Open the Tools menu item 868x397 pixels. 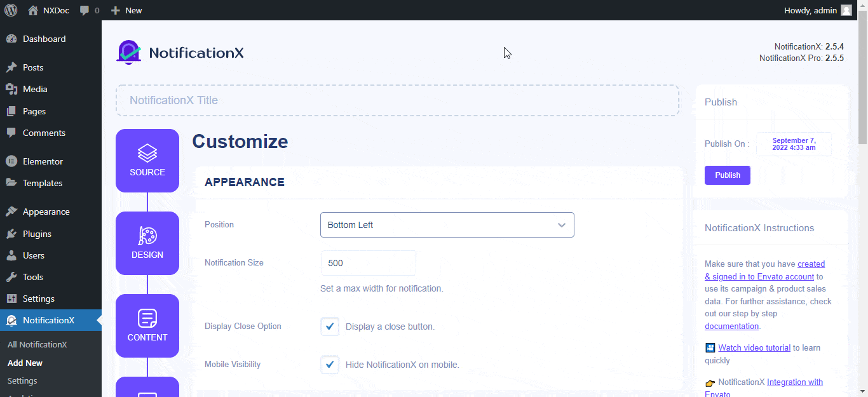tap(51, 277)
